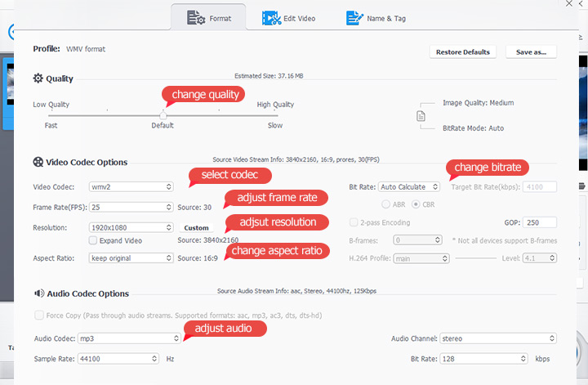This screenshot has width=588, height=385.
Task: Click the Video Codec Options reel icon
Action: (38, 162)
